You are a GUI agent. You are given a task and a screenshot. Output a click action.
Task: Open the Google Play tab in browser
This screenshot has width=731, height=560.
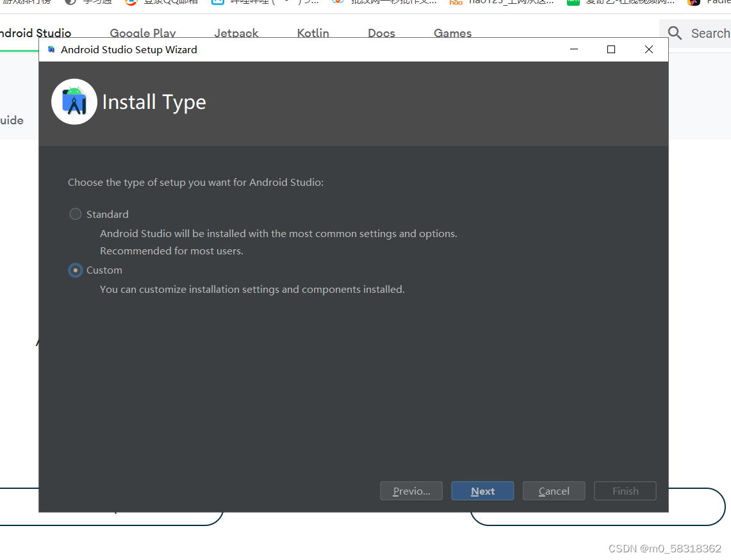143,33
